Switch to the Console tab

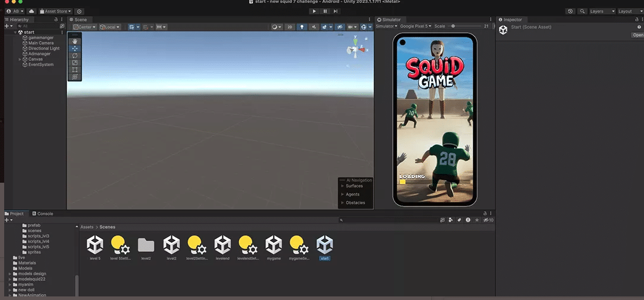42,214
